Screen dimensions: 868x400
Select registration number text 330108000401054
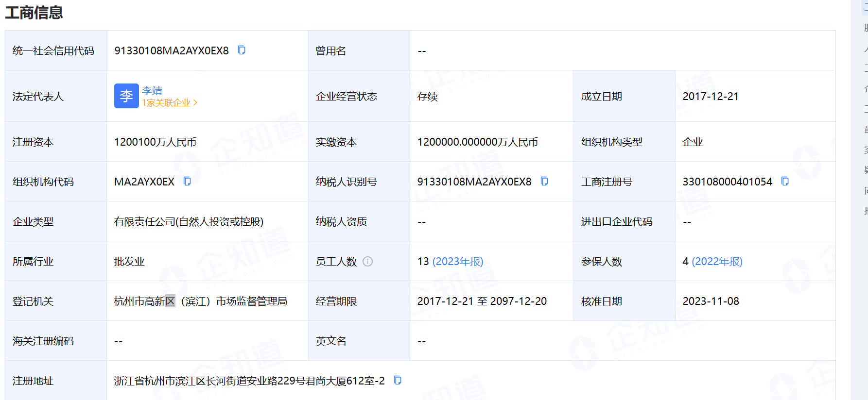coord(728,182)
